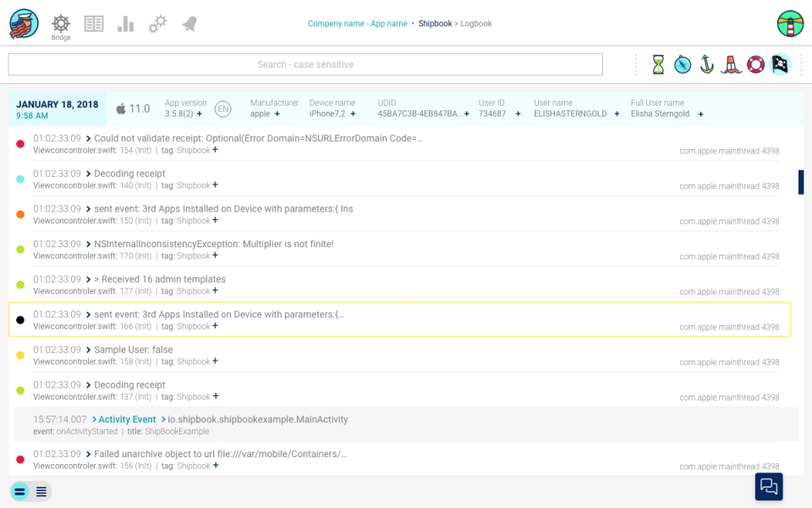Add tag Shipbook plus on line 154 row
This screenshot has height=508, width=812.
(x=216, y=150)
